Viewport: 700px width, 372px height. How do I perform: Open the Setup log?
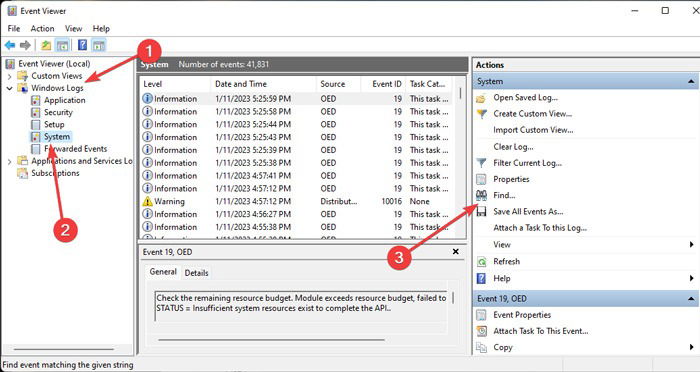coord(54,125)
